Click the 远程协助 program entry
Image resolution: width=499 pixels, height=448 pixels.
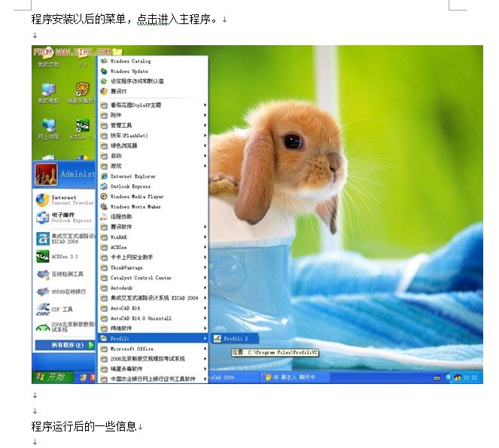tap(153, 217)
